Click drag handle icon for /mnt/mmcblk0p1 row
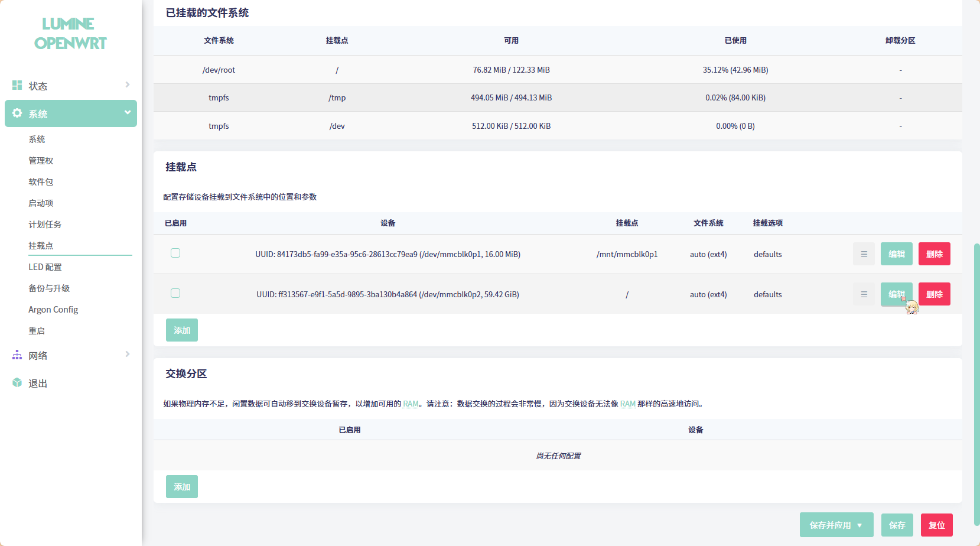980x546 pixels. pos(864,254)
